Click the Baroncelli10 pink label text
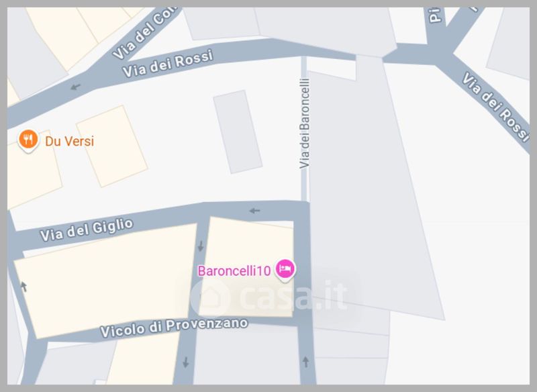537x392 pixels. point(234,271)
